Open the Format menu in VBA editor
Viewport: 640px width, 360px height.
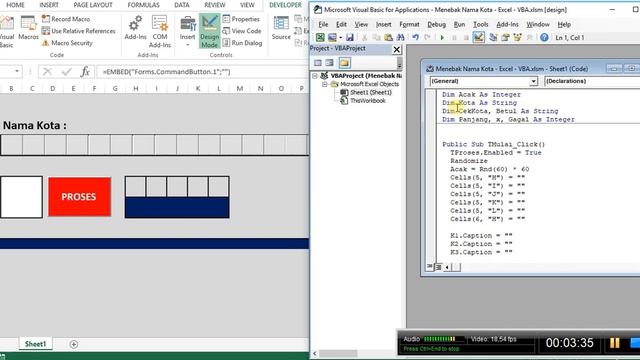(x=409, y=24)
